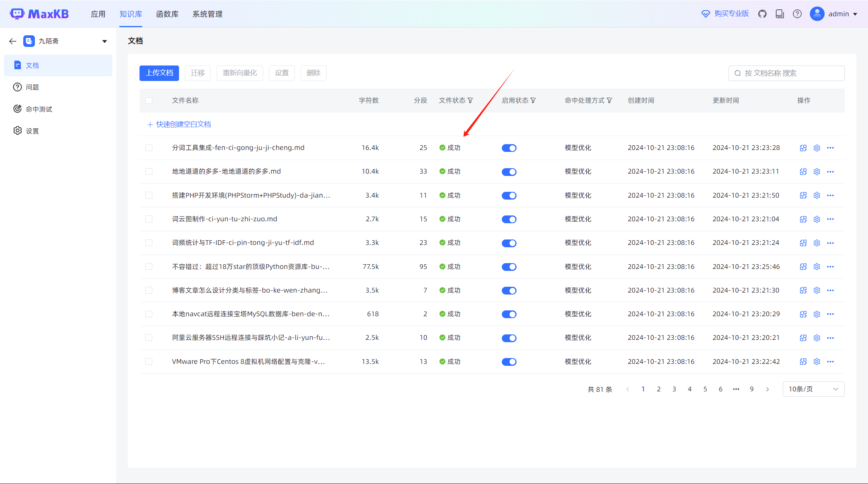Open more options for VMware Pro row
This screenshot has height=484, width=868.
pos(830,362)
